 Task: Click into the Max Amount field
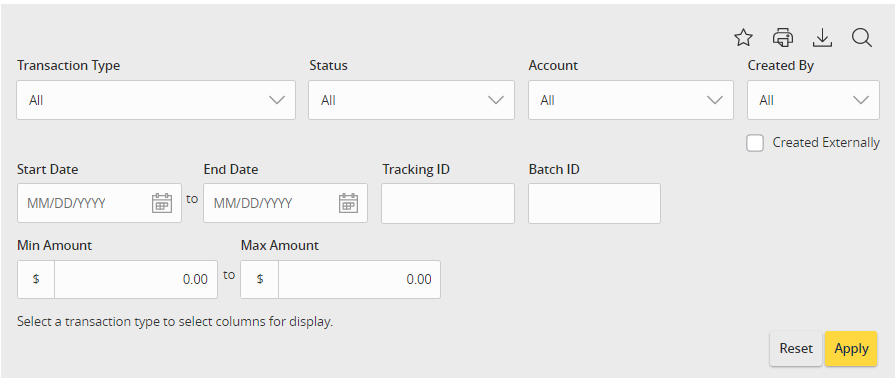[x=359, y=279]
